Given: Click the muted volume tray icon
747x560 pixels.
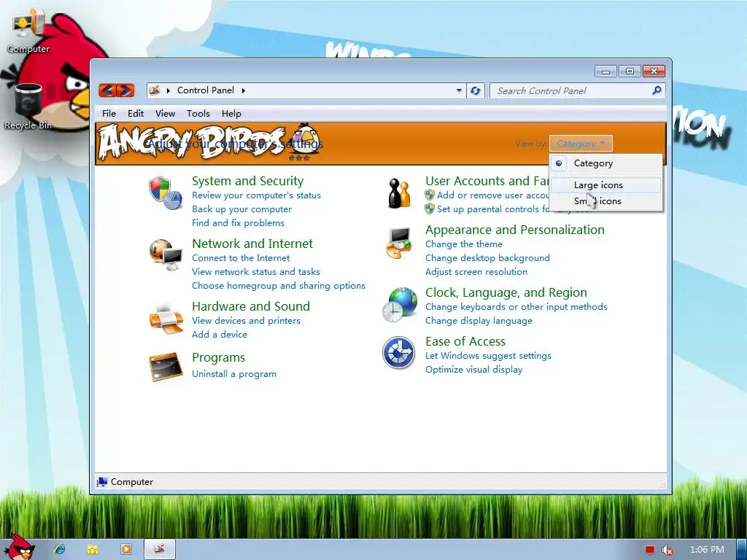Looking at the screenshot, I should click(667, 550).
